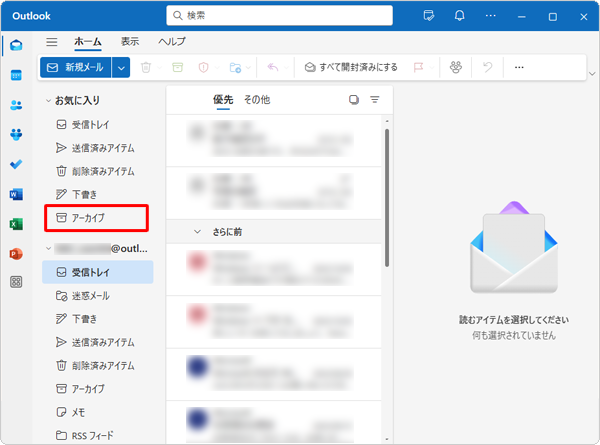Open the 迷惑メール folder
Screen dimensions: 600x445
pos(98,296)
